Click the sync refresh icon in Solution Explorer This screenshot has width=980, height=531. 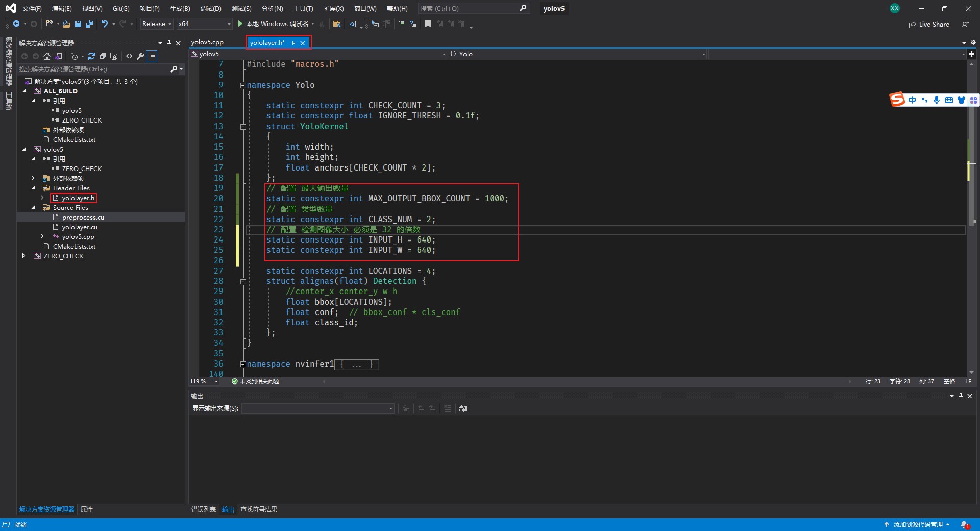91,56
